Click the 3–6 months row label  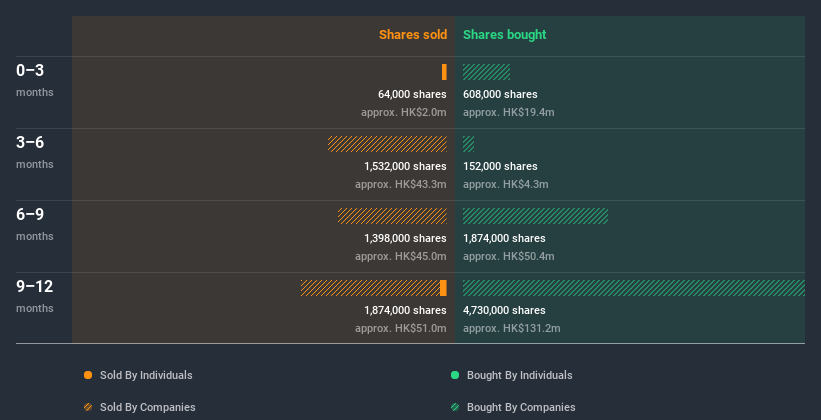pos(35,152)
